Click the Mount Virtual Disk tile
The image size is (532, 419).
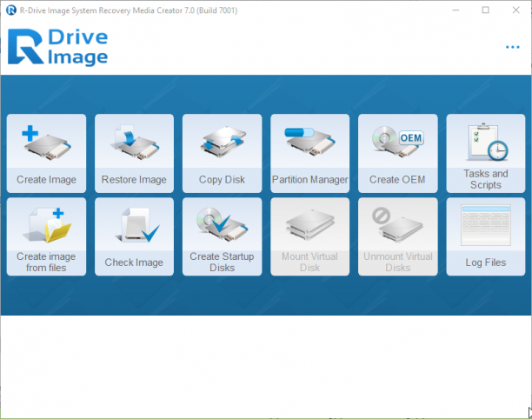[309, 236]
